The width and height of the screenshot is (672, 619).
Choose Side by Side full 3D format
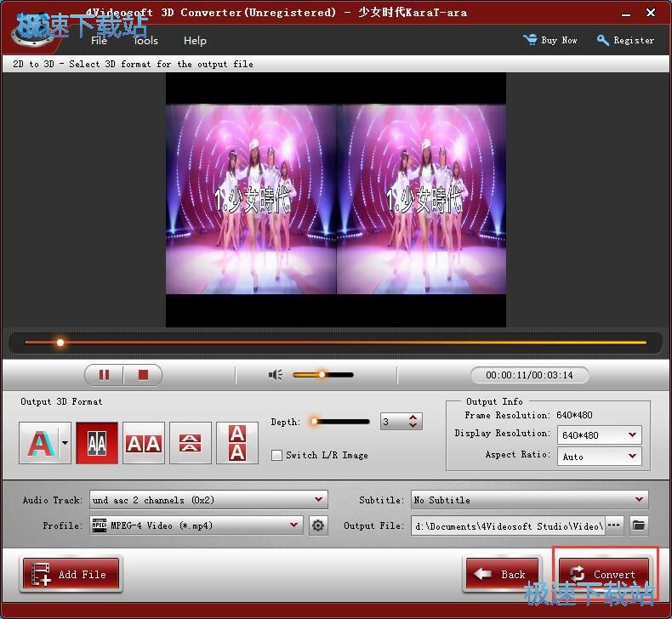pos(143,443)
